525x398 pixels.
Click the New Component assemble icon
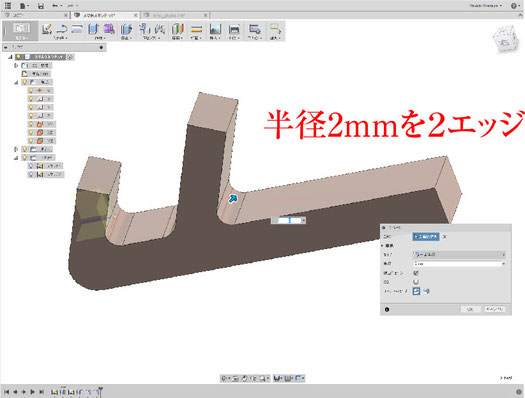pos(144,29)
